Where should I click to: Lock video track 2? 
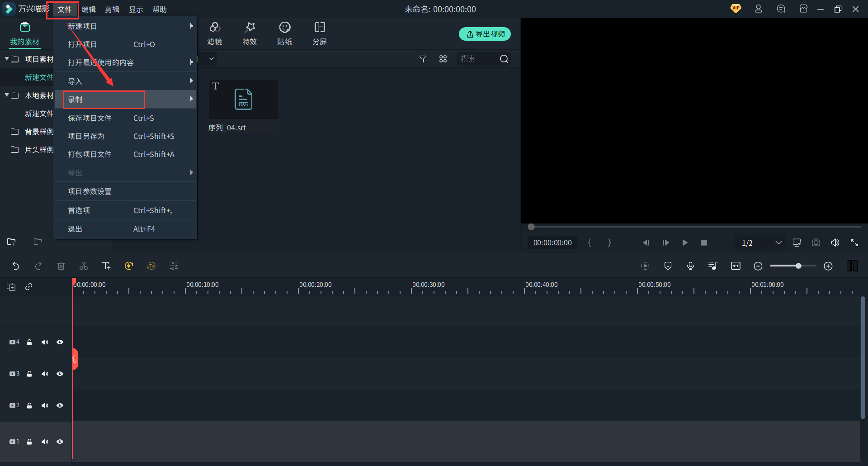[x=29, y=406]
